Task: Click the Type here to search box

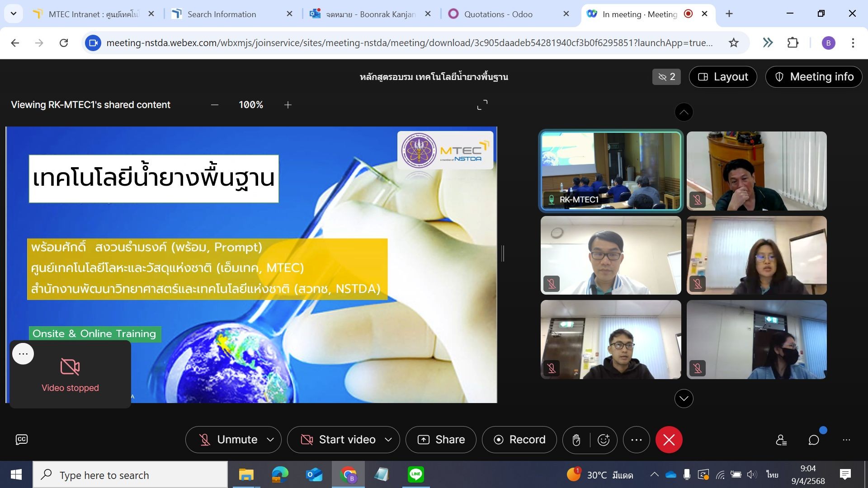Action: pyautogui.click(x=130, y=475)
